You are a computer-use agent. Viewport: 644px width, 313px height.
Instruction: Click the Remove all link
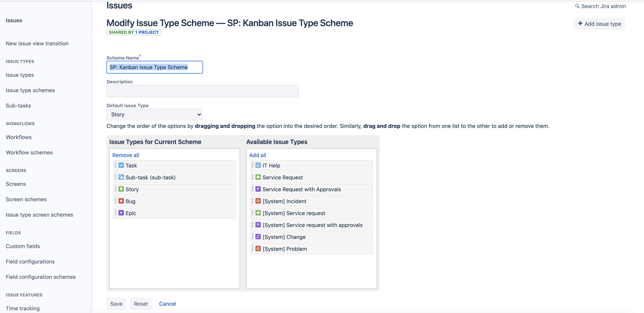[125, 155]
